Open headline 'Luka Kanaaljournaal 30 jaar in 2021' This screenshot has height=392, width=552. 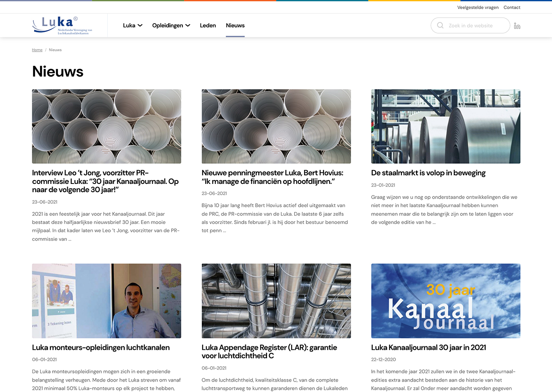pyautogui.click(x=429, y=347)
